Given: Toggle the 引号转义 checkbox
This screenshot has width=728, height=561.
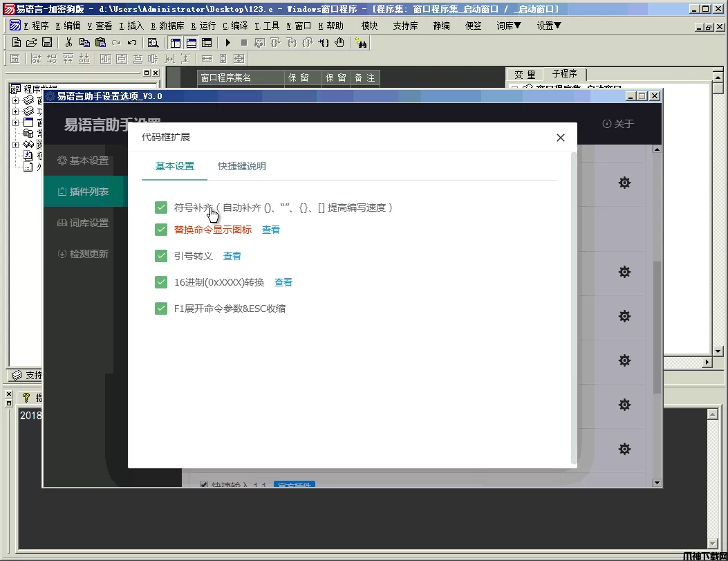Looking at the screenshot, I should click(x=161, y=256).
